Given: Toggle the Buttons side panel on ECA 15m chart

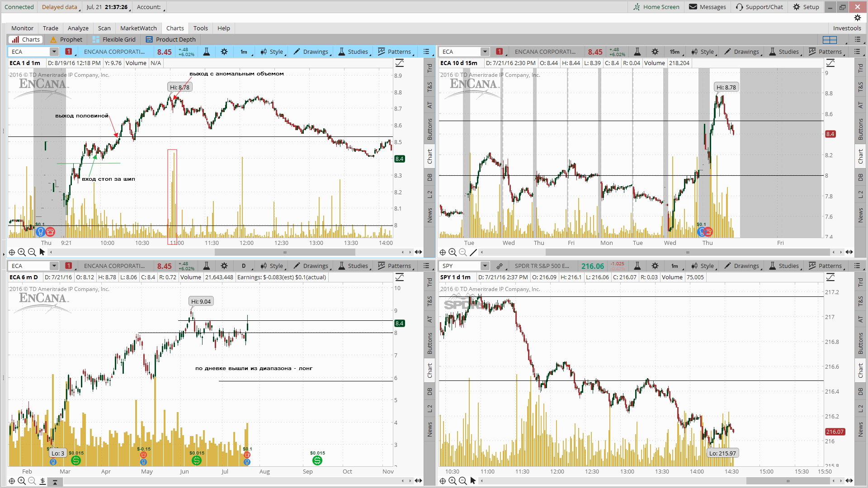Looking at the screenshot, I should [860, 129].
